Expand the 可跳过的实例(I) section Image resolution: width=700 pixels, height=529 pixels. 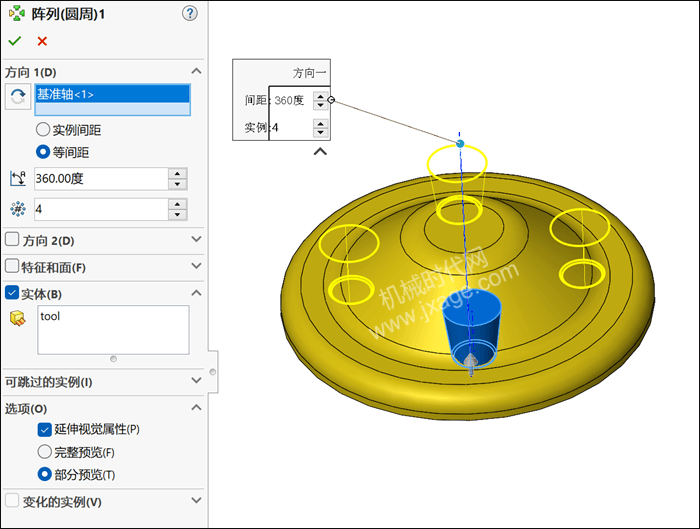coord(196,380)
